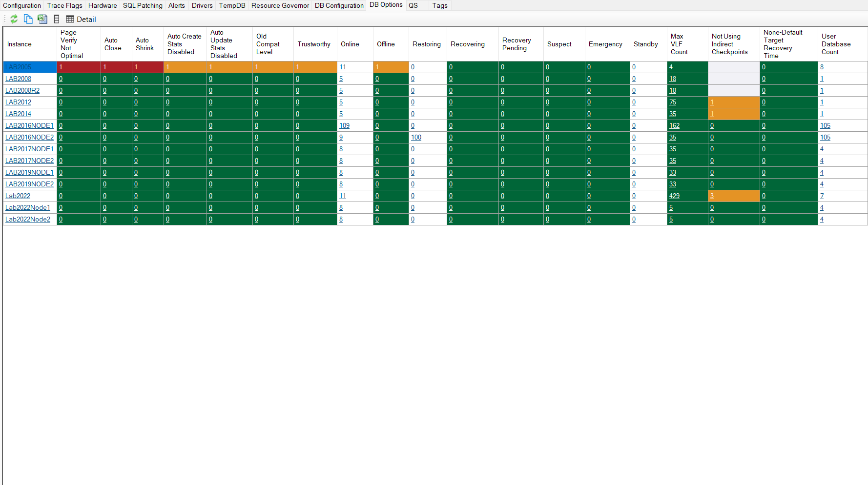This screenshot has height=485, width=868.
Task: Open the LAB2005 instance link
Action: pyautogui.click(x=18, y=67)
